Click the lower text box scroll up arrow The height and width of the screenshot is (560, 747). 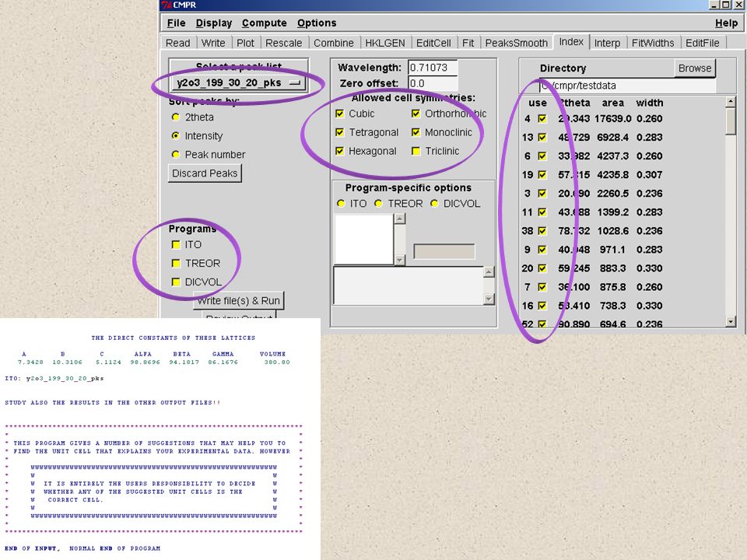coord(489,272)
